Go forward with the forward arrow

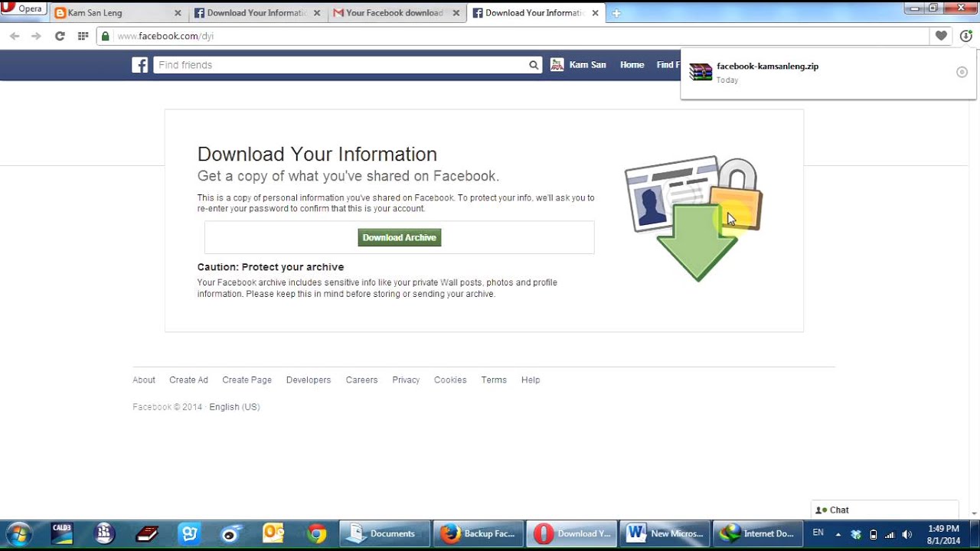click(36, 36)
